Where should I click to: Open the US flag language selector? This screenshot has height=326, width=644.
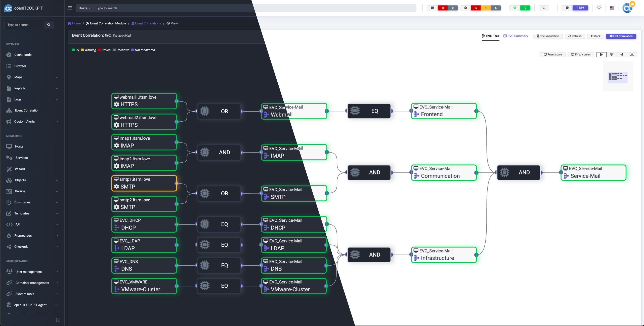coord(612,8)
